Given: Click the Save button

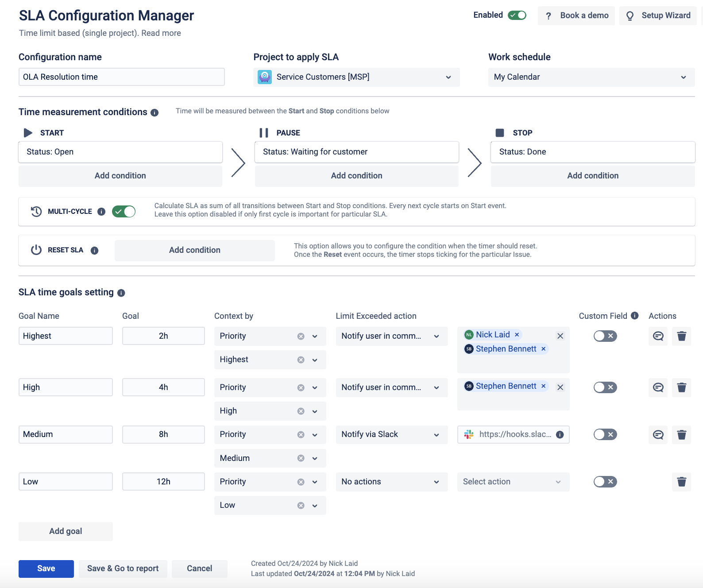Looking at the screenshot, I should tap(46, 569).
